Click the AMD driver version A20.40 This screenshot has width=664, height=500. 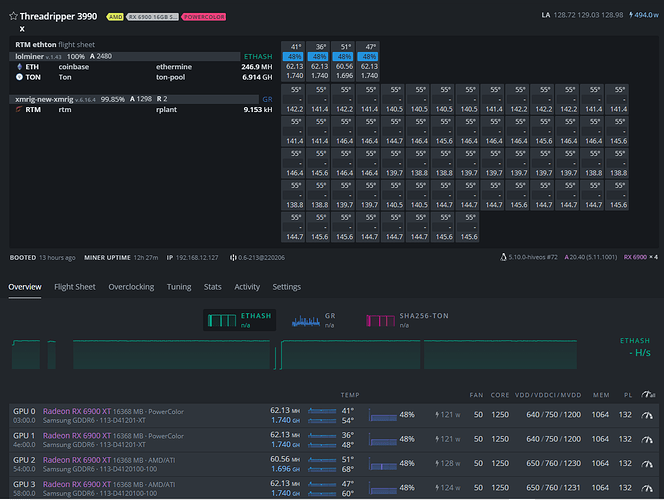click(591, 257)
